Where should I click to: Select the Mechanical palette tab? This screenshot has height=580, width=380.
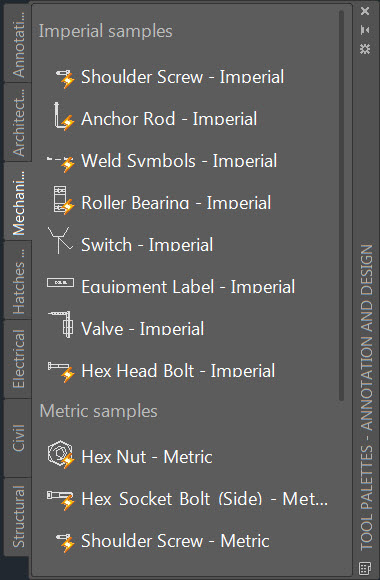18,202
